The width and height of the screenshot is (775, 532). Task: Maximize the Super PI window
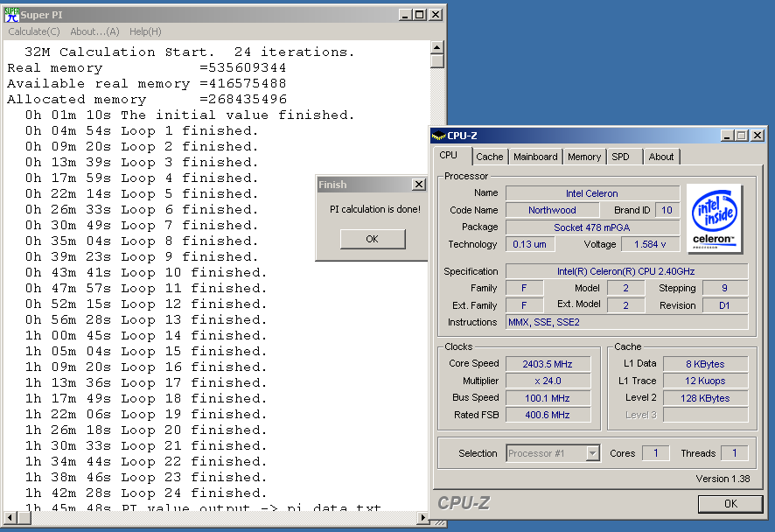click(419, 15)
